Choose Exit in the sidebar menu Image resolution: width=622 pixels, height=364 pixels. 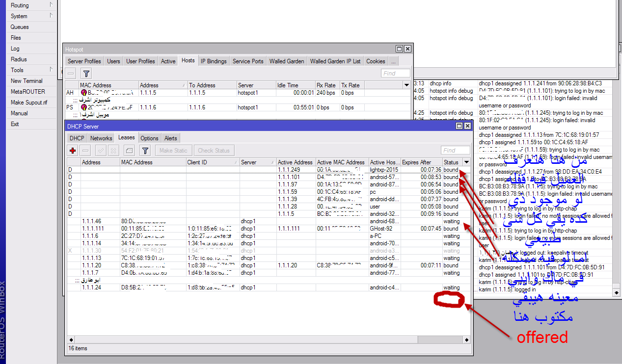tap(15, 124)
